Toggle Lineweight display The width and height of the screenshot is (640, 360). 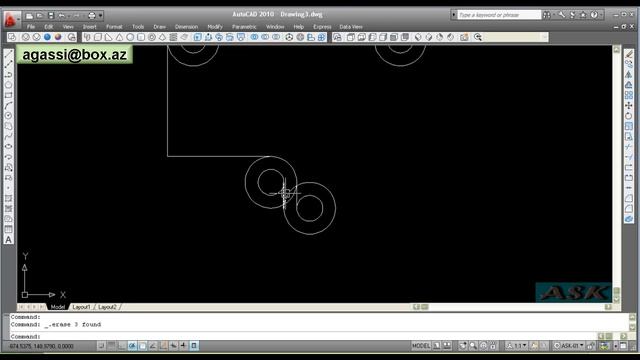(x=184, y=346)
